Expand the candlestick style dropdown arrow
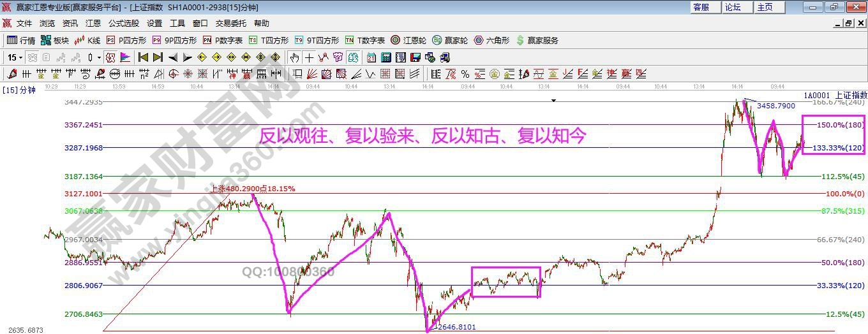Image resolution: width=868 pixels, height=334 pixels. point(99,57)
